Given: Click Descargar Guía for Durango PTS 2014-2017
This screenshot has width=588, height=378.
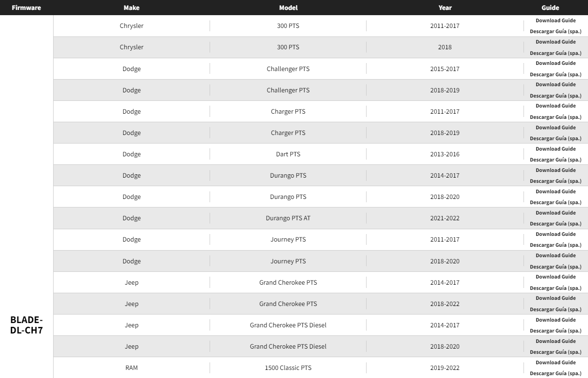Looking at the screenshot, I should click(555, 181).
